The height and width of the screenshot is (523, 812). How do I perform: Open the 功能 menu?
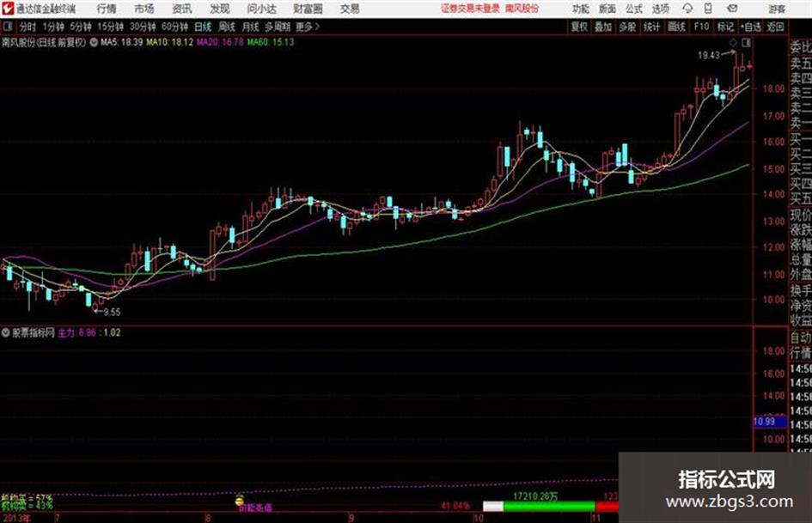(x=581, y=9)
